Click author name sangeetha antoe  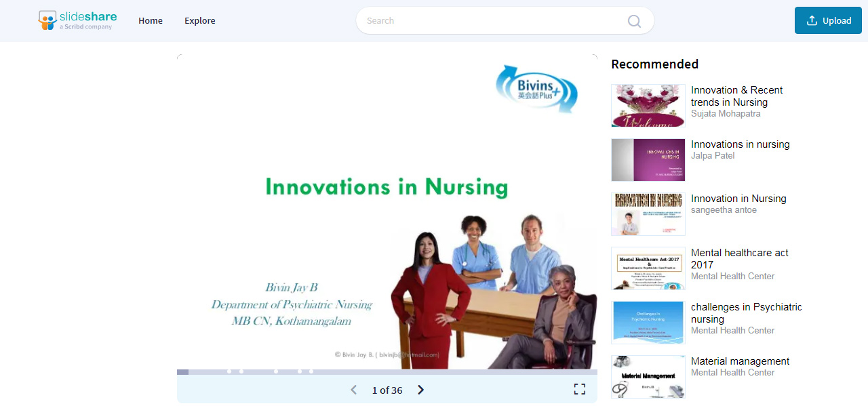click(724, 210)
